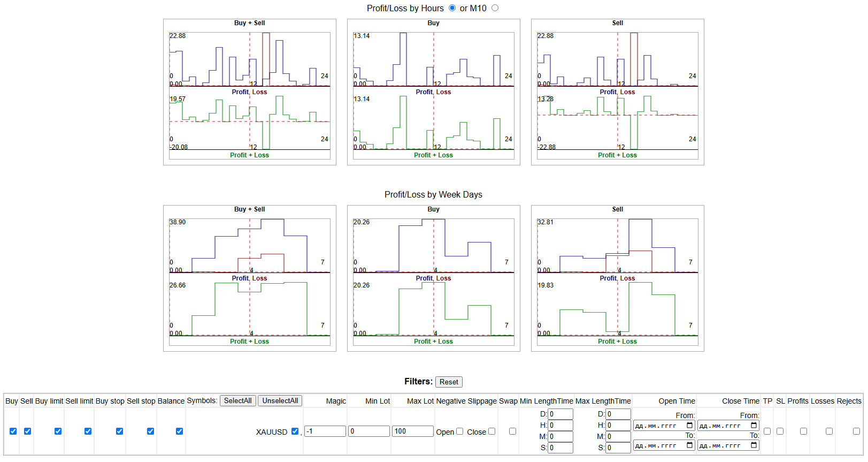Click the week days Sell chart

618,278
